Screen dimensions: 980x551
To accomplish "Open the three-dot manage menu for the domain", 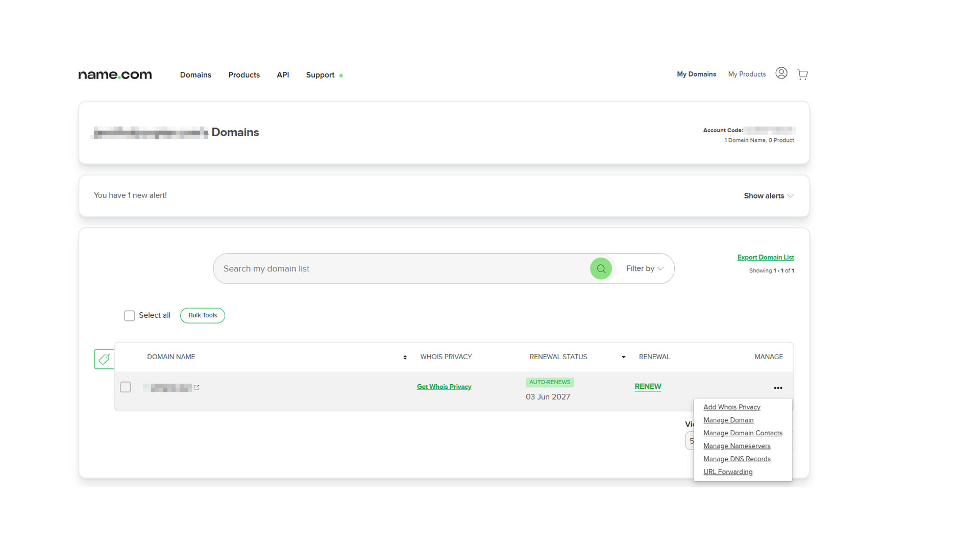I will pyautogui.click(x=778, y=388).
